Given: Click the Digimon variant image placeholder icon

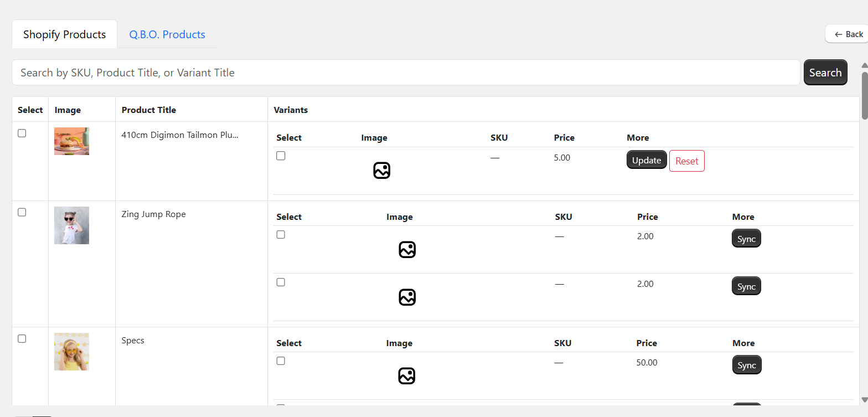Looking at the screenshot, I should [381, 171].
